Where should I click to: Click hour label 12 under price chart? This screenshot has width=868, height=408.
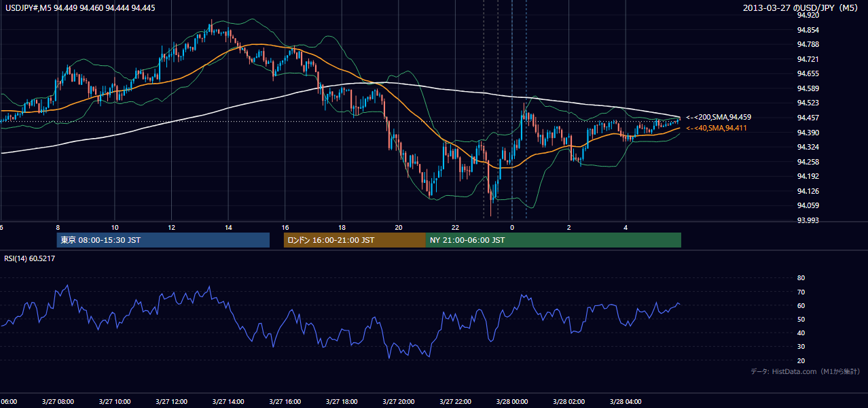(x=172, y=227)
